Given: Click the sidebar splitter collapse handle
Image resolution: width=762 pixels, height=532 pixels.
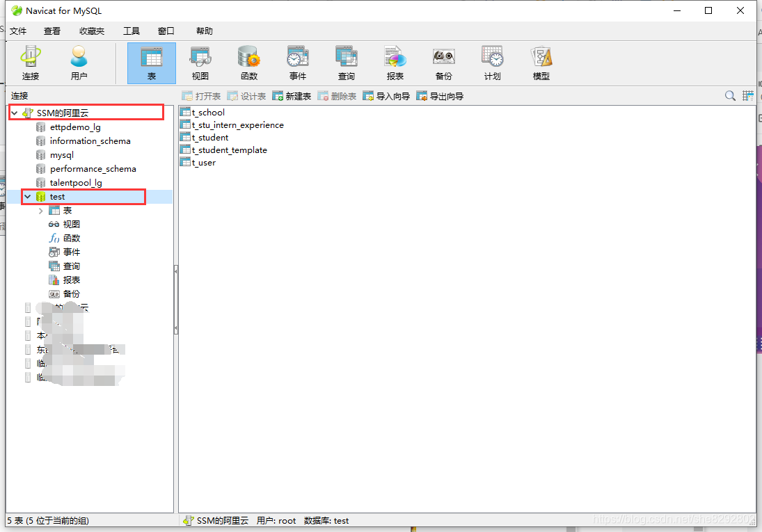Looking at the screenshot, I should click(x=176, y=299).
